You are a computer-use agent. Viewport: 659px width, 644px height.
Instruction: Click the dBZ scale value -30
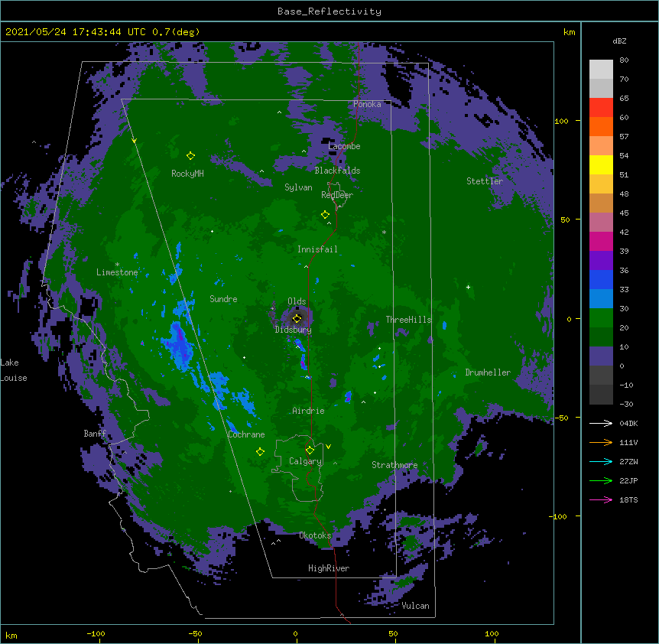pyautogui.click(x=626, y=405)
